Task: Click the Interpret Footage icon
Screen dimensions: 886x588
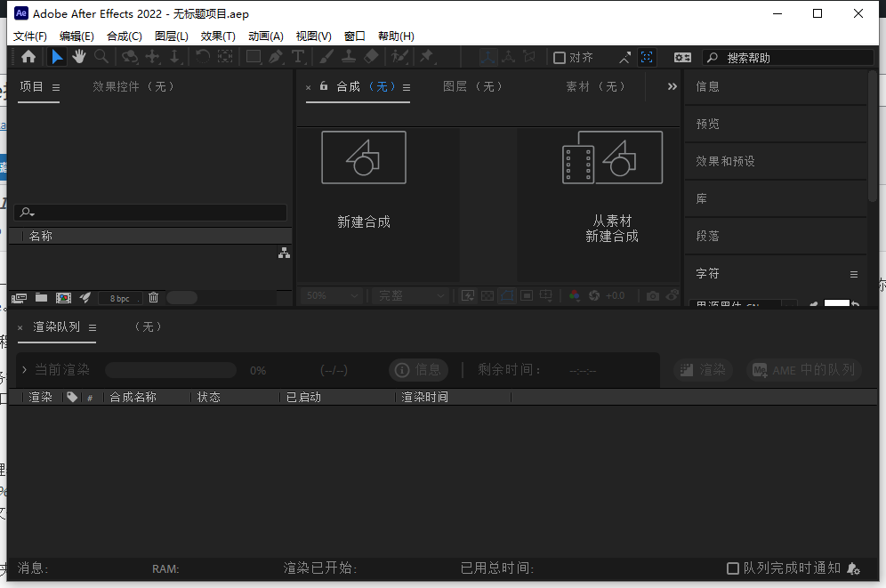Action: tap(19, 298)
